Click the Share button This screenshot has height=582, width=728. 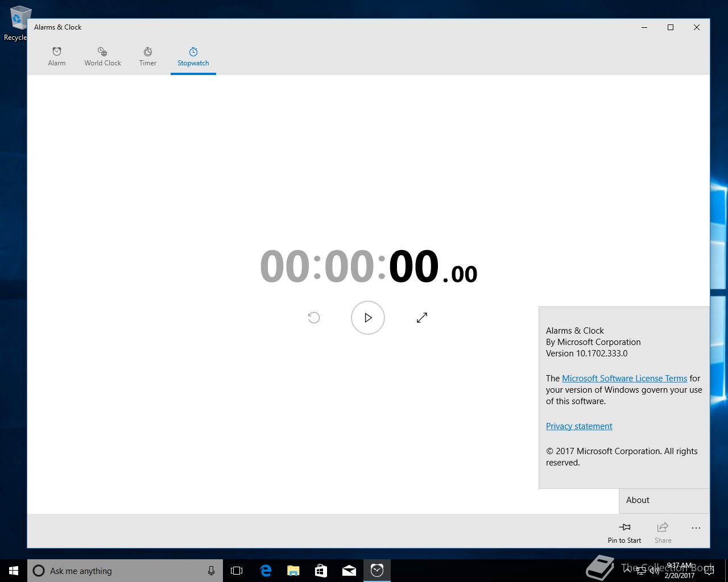click(x=663, y=533)
